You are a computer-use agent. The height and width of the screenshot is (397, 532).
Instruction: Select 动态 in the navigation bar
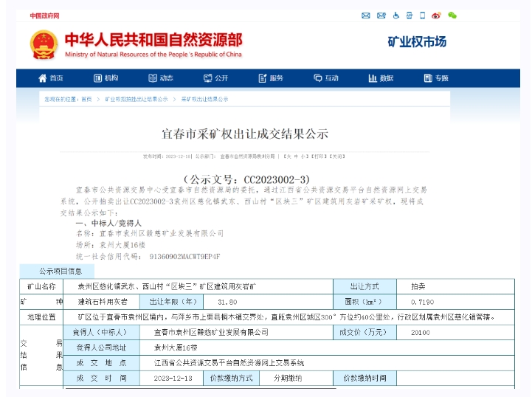tap(161, 78)
